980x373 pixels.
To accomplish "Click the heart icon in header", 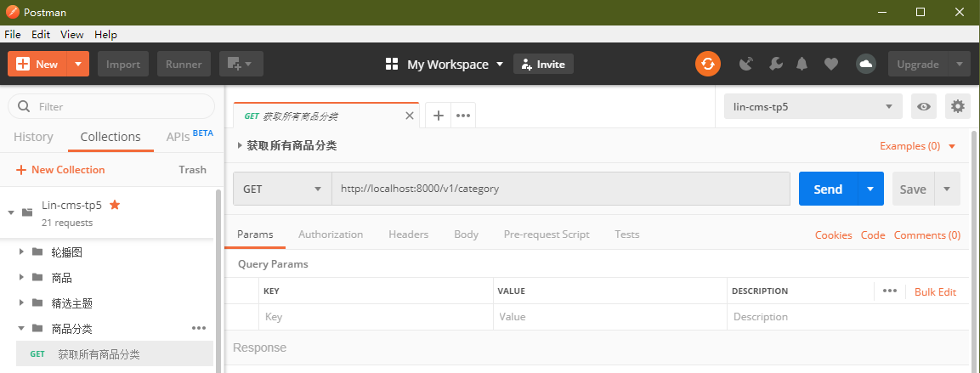I will [831, 64].
